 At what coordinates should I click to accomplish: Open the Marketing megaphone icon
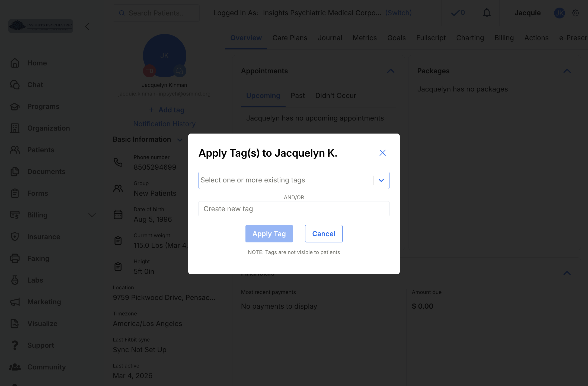[15, 302]
